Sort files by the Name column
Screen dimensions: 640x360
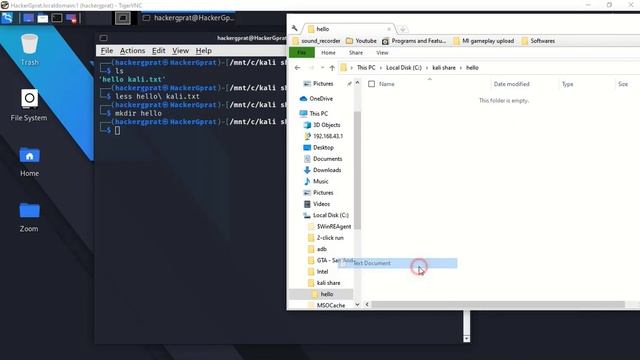[387, 84]
